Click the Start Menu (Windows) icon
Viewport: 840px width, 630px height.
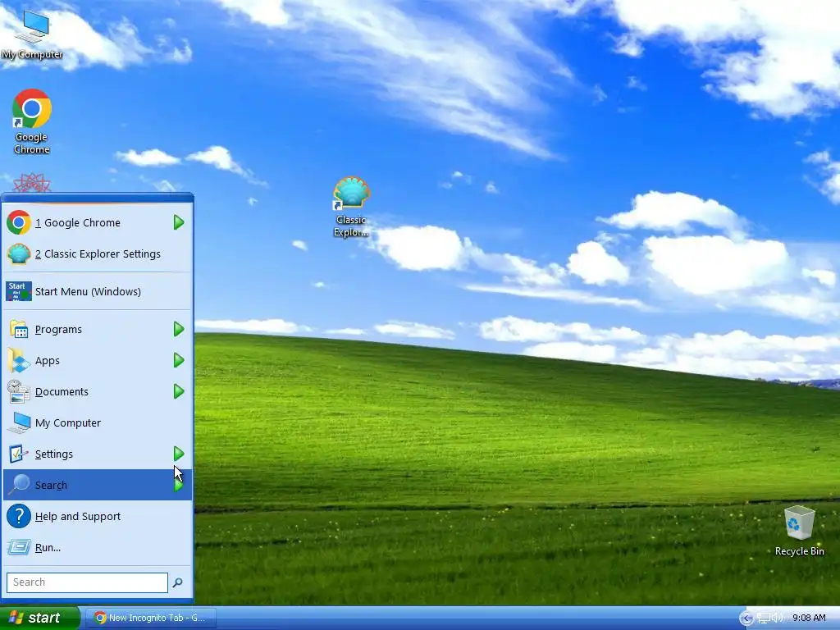[x=19, y=291]
